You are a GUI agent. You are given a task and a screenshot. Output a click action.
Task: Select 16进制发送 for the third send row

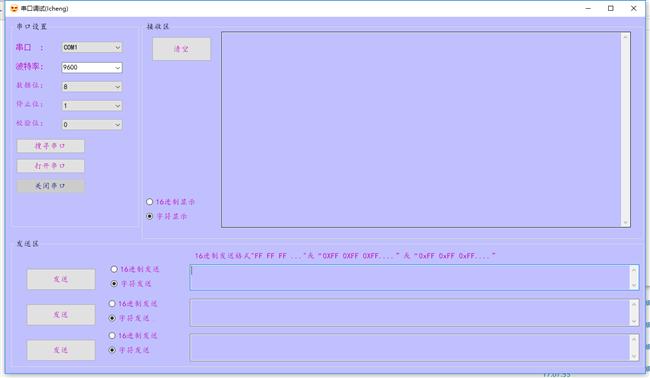pyautogui.click(x=112, y=336)
